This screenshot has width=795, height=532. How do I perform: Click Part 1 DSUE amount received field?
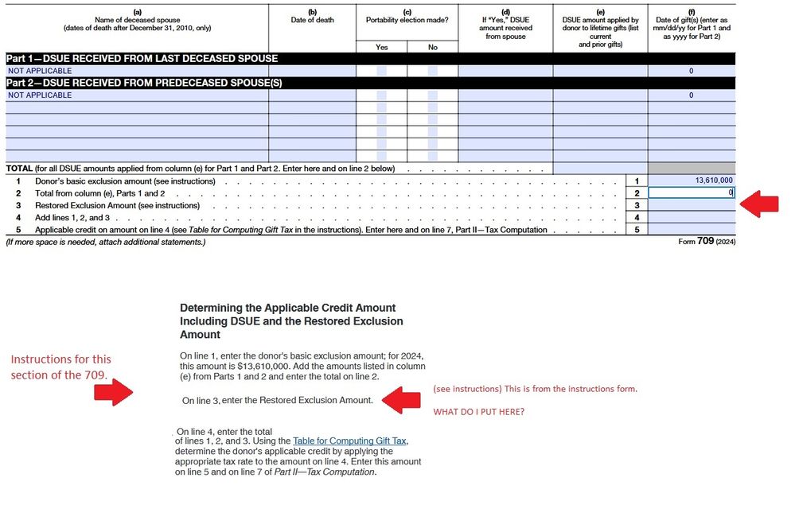click(505, 71)
